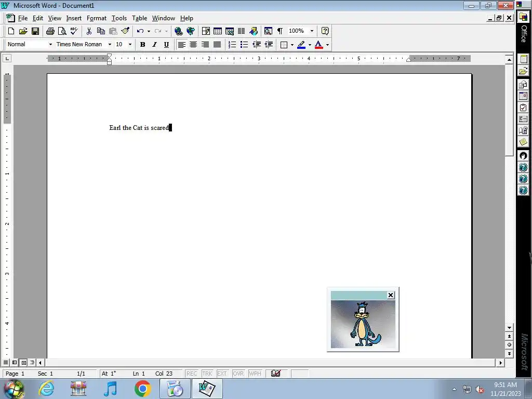The width and height of the screenshot is (532, 399).
Task: Click the Earl the Cat assistant image
Action: pyautogui.click(x=363, y=324)
